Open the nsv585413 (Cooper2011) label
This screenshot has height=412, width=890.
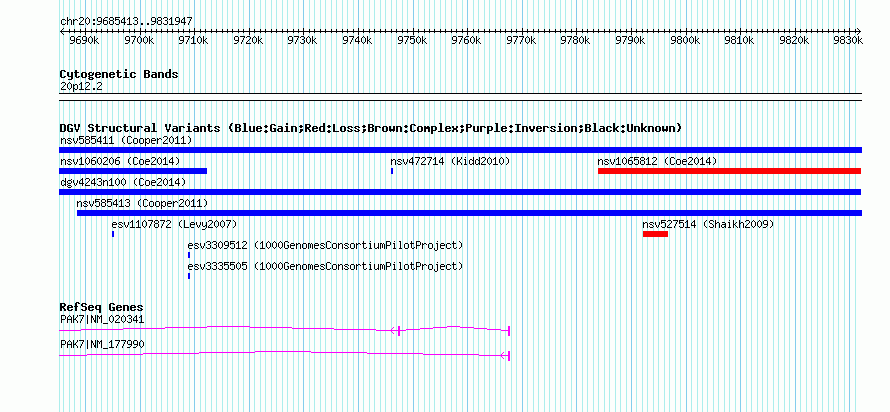pos(142,203)
